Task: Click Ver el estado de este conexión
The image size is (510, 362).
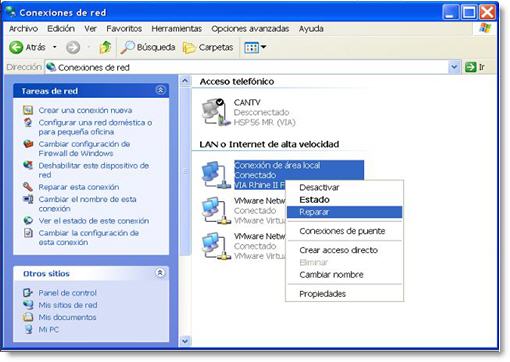Action: 94,221
